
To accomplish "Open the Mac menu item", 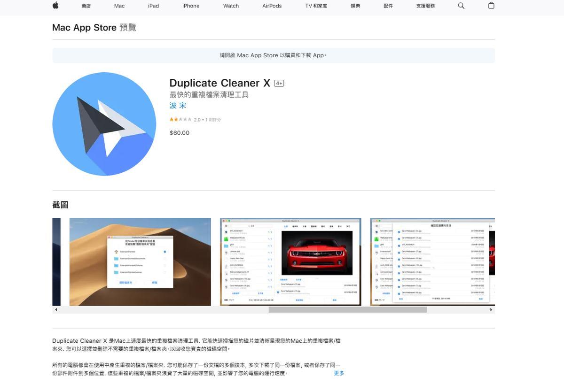I will [x=119, y=6].
